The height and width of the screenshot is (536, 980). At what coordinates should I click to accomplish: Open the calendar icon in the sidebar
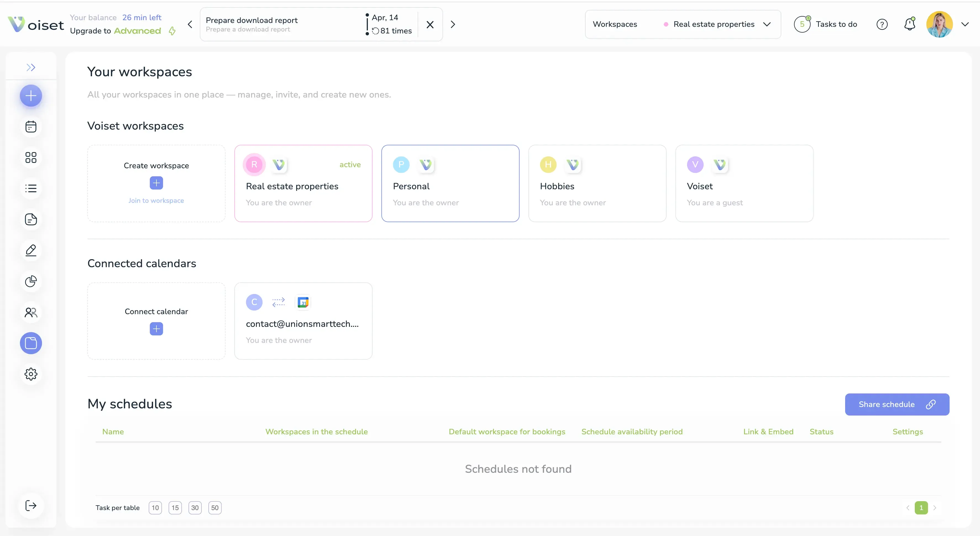tap(30, 126)
